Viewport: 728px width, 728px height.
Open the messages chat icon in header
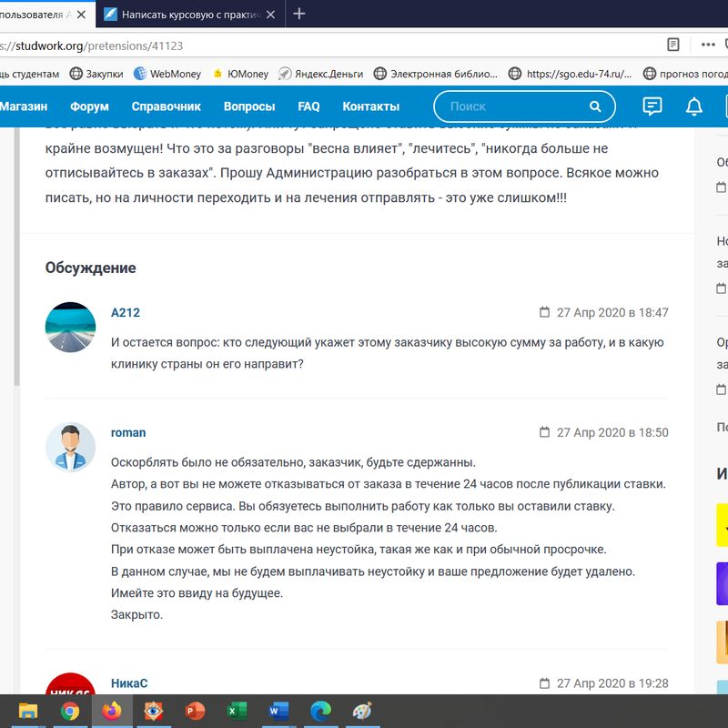[652, 106]
